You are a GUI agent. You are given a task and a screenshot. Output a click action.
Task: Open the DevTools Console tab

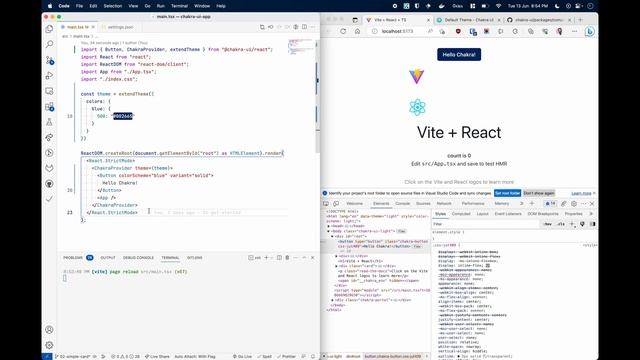point(402,203)
